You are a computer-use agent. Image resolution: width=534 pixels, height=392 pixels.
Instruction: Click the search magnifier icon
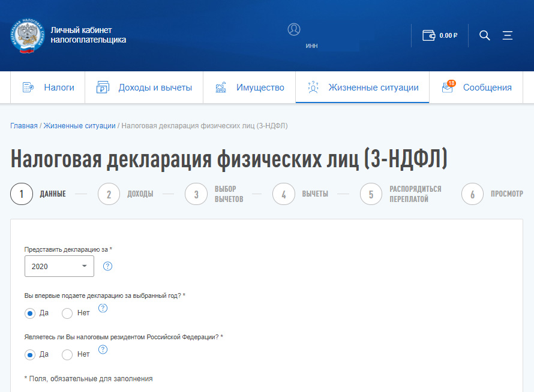[485, 35]
